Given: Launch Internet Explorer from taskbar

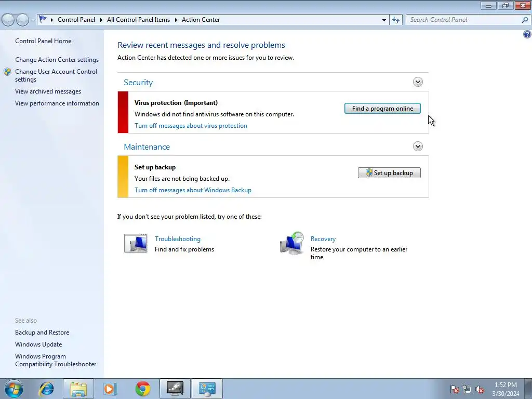Looking at the screenshot, I should pyautogui.click(x=46, y=389).
